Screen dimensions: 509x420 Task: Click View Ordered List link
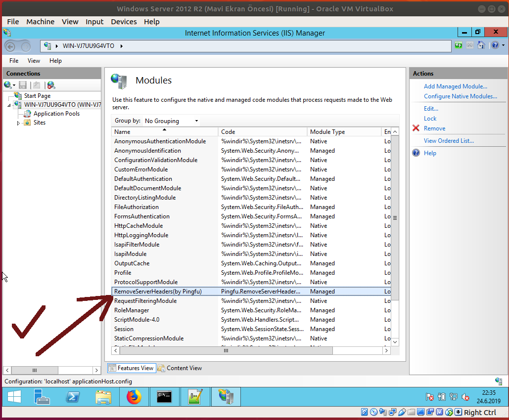(449, 141)
